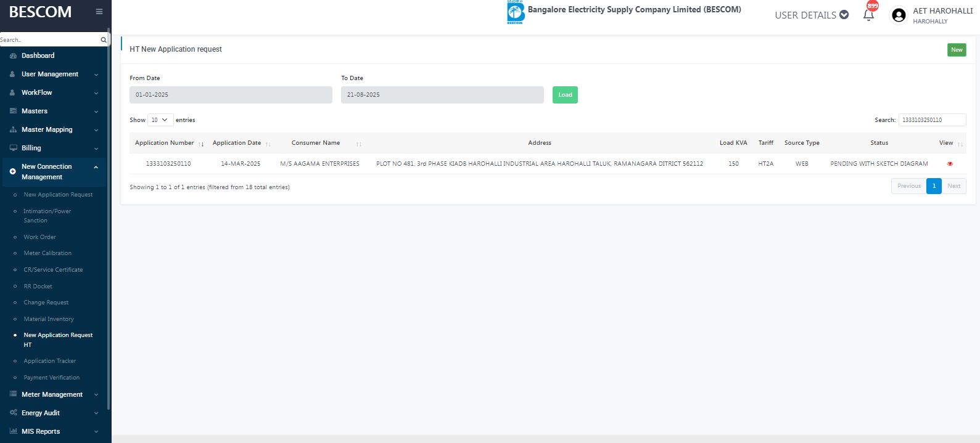The height and width of the screenshot is (443, 980).
Task: Click PENDING WITH SKETCH DIAGRAM status
Action: click(x=879, y=164)
